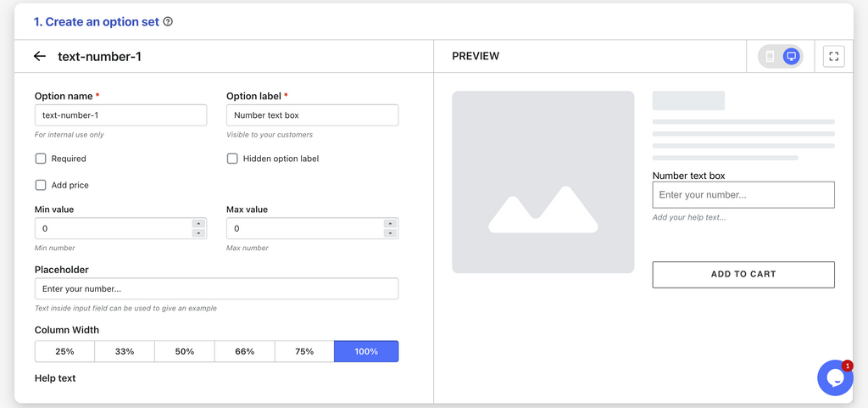The height and width of the screenshot is (408, 868).
Task: Increase the Max value with up arrow
Action: click(391, 224)
